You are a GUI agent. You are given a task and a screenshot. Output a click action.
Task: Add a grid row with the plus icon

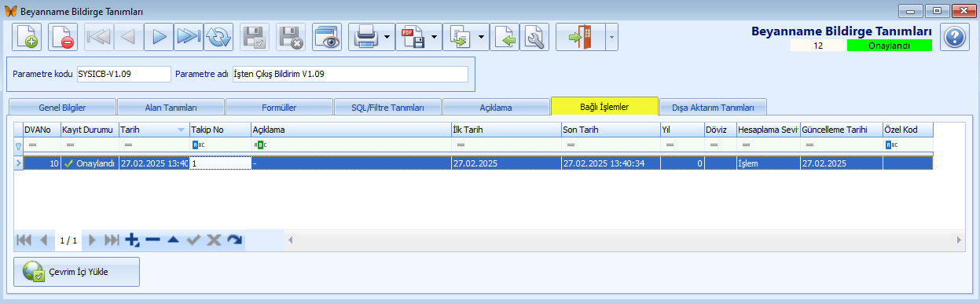132,240
